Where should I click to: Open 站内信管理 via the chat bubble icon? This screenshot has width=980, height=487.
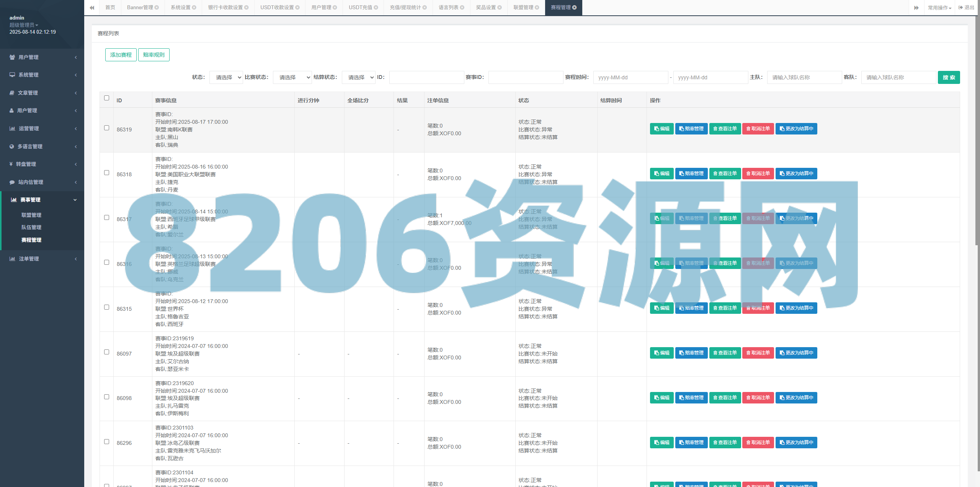coord(12,182)
